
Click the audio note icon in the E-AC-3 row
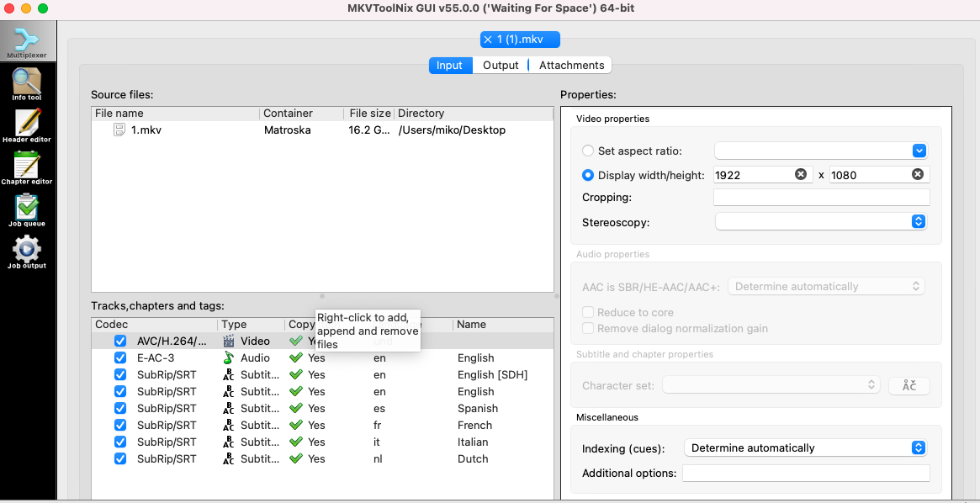pos(229,358)
